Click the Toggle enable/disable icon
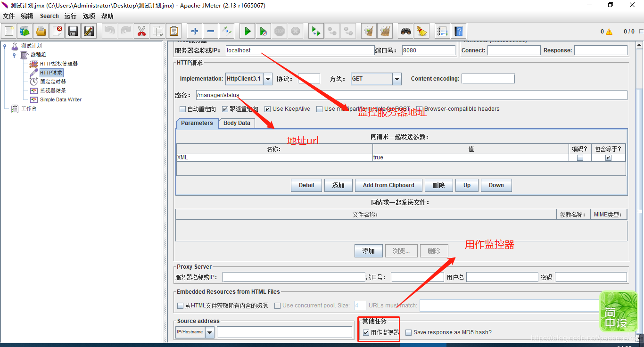The height and width of the screenshot is (347, 644). pyautogui.click(x=226, y=32)
